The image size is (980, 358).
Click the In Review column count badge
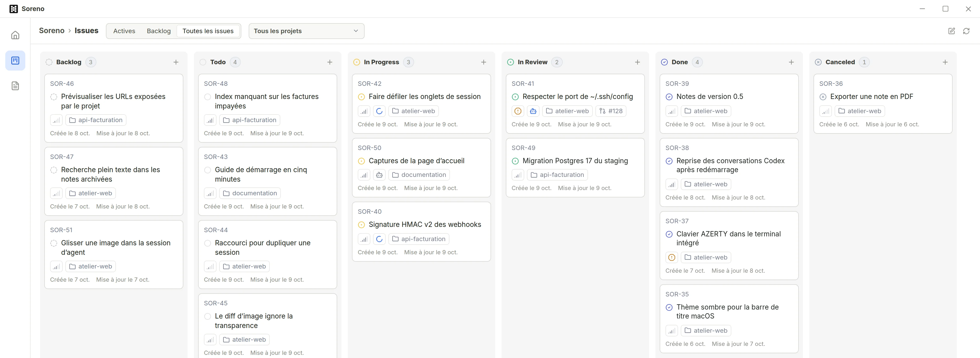point(557,62)
